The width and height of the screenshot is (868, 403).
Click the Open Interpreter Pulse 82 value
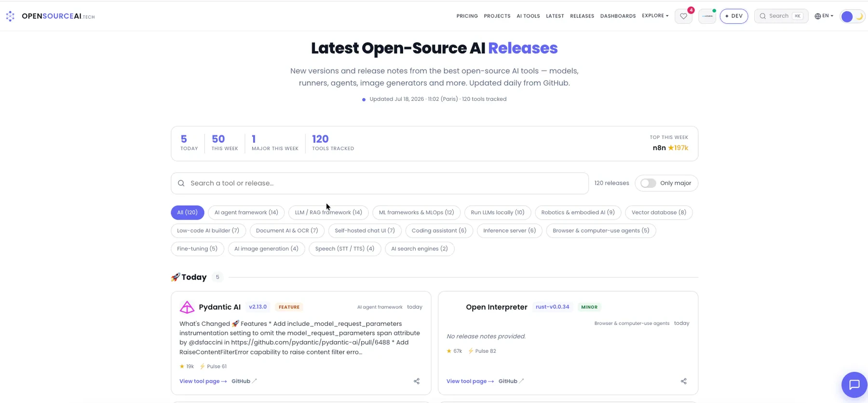(x=482, y=351)
